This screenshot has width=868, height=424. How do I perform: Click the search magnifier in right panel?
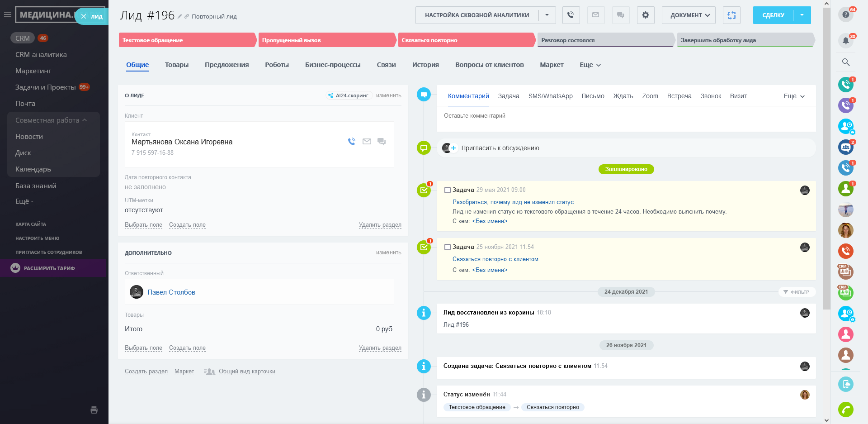845,62
